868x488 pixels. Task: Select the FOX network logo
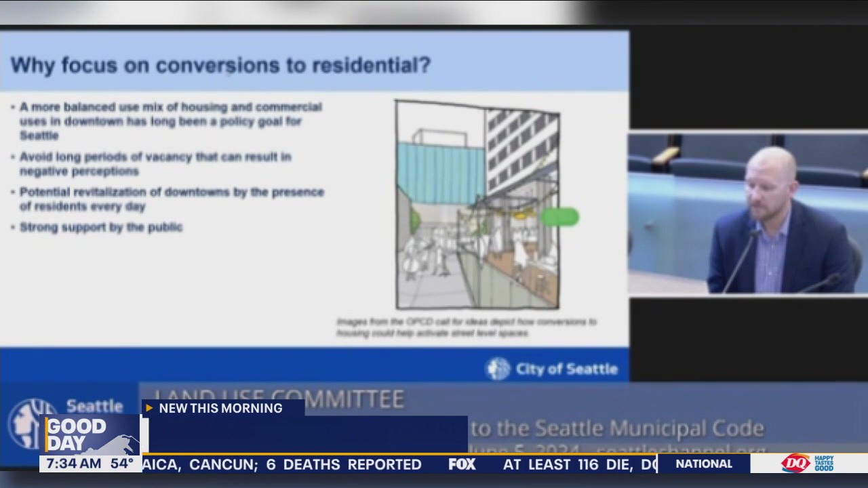coord(462,465)
